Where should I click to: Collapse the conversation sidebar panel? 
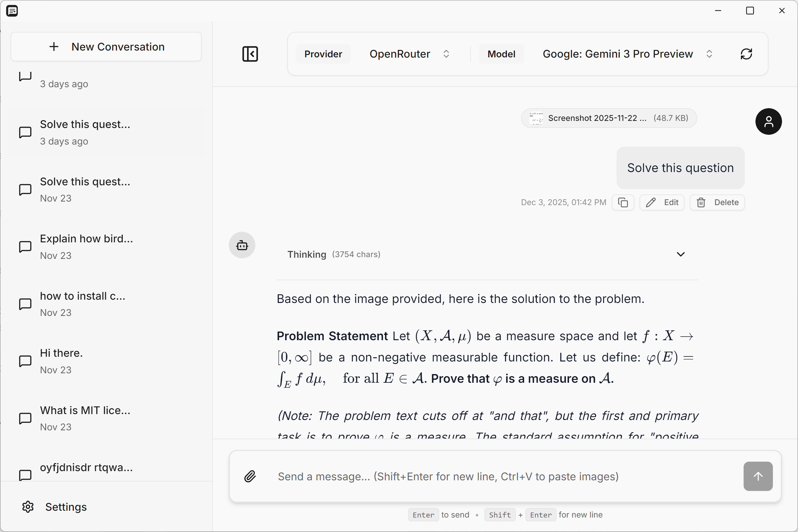tap(250, 54)
